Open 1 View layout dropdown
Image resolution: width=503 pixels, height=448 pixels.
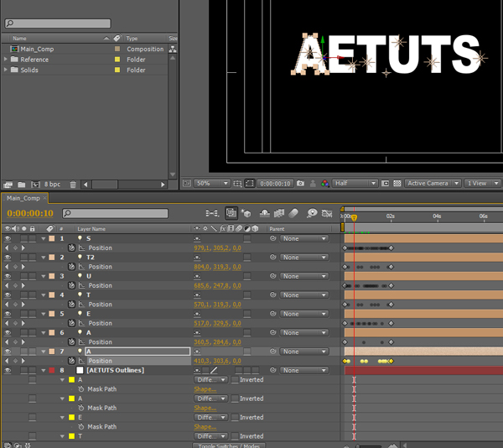(x=483, y=183)
